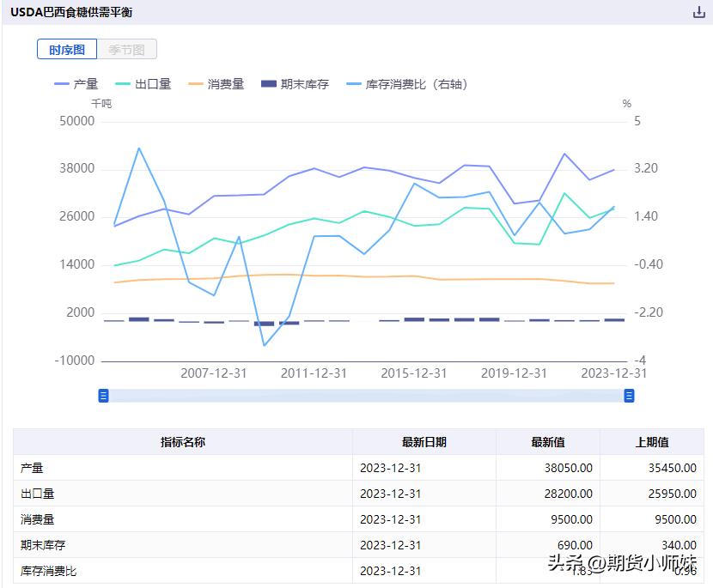This screenshot has height=588, width=713.
Task: Click the 指标名称 column header
Action: point(183,441)
